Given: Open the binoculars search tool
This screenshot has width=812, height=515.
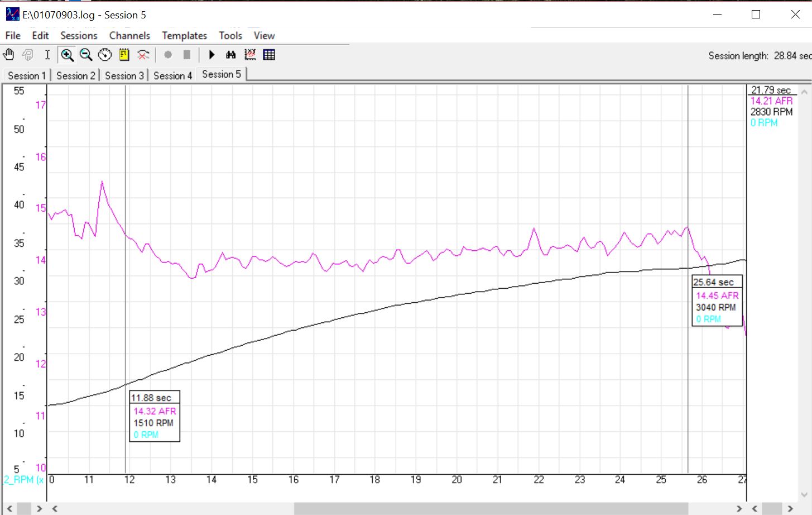Looking at the screenshot, I should click(230, 55).
